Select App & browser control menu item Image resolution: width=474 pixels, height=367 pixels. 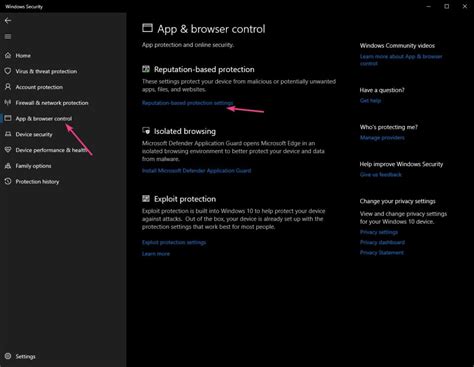44,119
